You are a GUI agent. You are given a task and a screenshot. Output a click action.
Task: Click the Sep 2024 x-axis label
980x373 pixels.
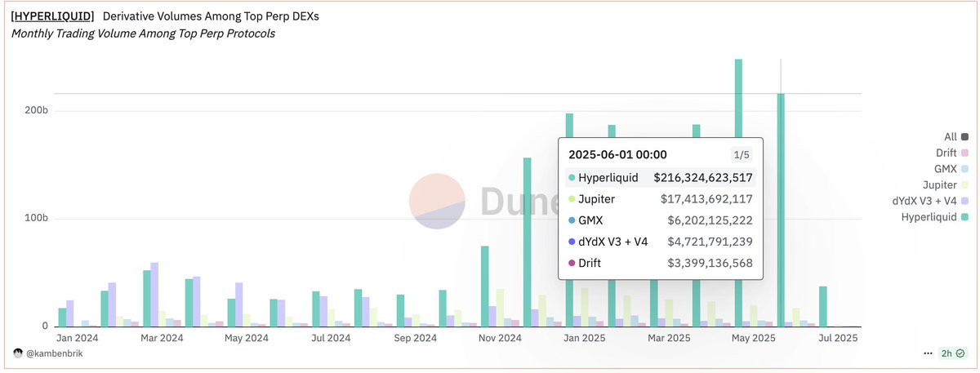[x=415, y=337]
